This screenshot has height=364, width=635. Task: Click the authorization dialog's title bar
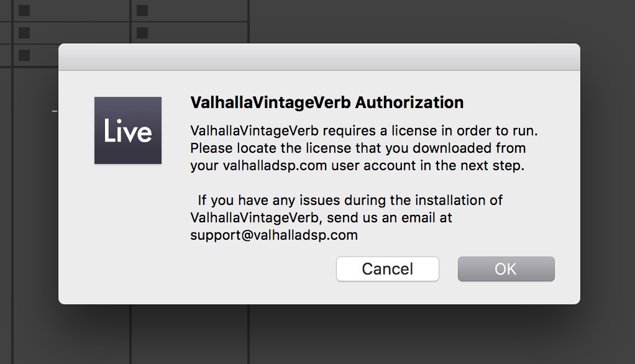click(319, 57)
